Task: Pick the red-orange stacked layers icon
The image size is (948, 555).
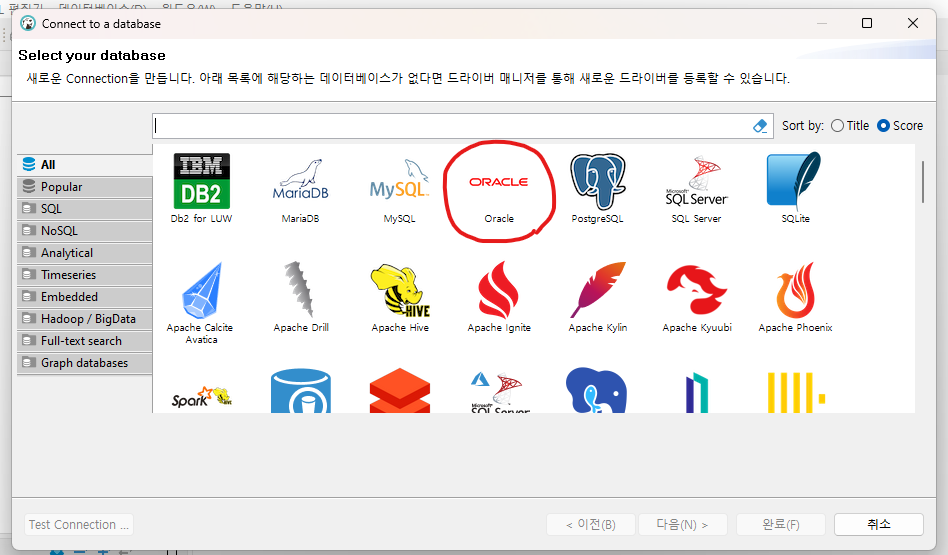Action: (400, 391)
